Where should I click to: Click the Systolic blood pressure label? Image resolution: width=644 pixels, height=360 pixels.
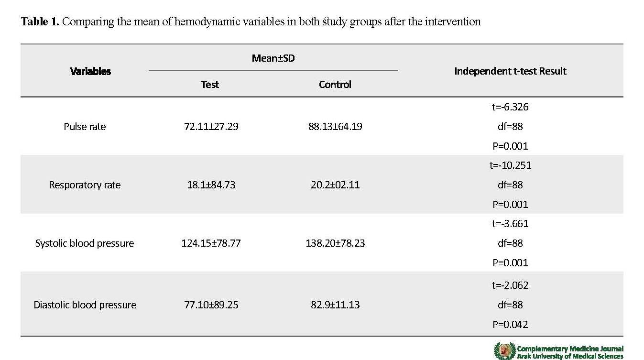85,243
